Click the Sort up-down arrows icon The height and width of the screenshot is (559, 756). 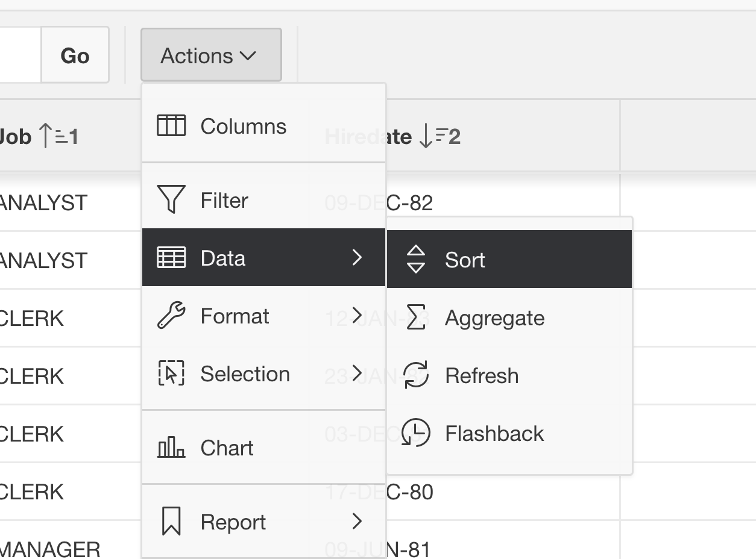[416, 260]
